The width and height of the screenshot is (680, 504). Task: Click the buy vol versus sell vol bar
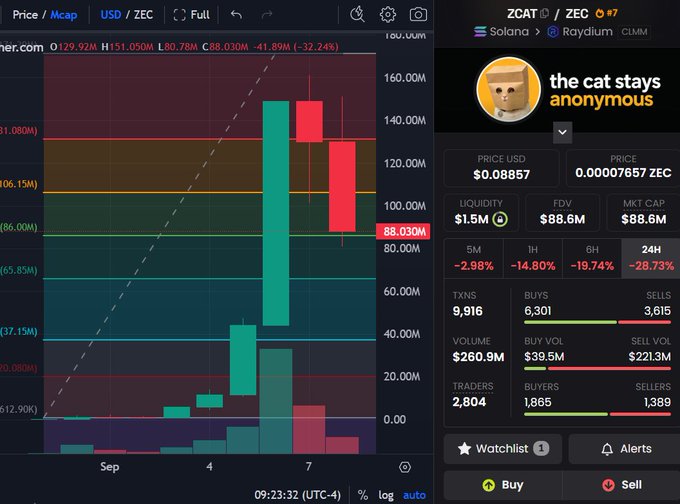(x=598, y=368)
